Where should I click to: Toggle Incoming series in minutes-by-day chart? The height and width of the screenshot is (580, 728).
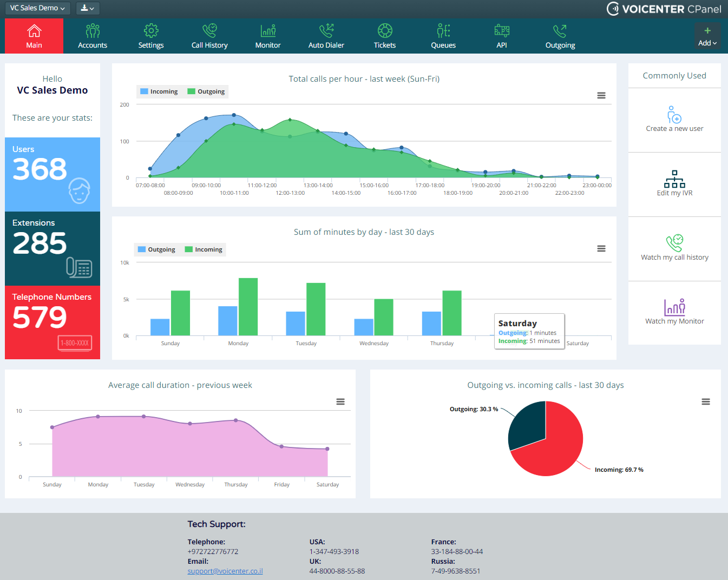[x=204, y=249]
